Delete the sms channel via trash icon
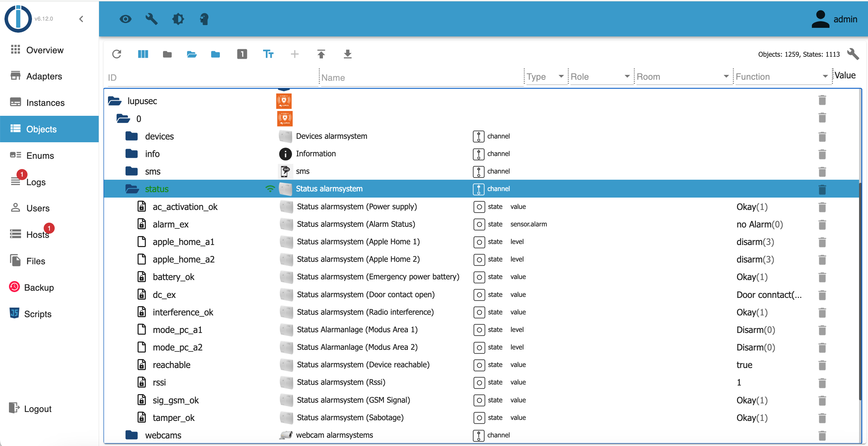Image resolution: width=868 pixels, height=446 pixels. coord(822,171)
